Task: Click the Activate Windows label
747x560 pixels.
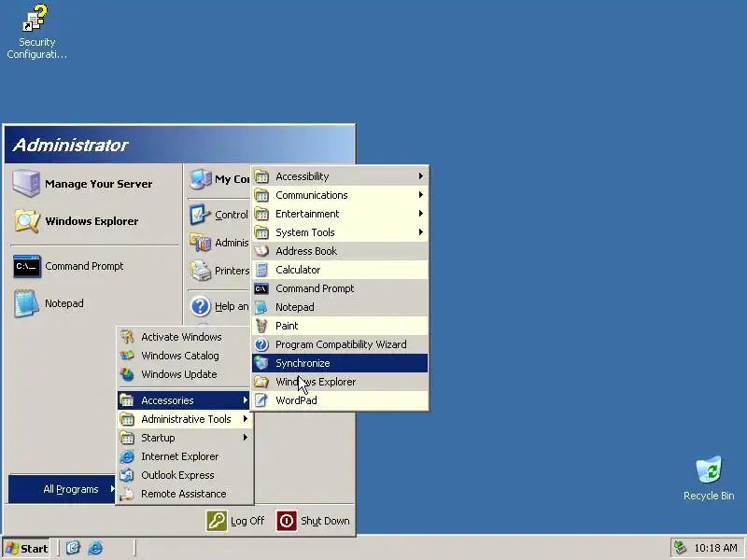Action: coord(181,337)
